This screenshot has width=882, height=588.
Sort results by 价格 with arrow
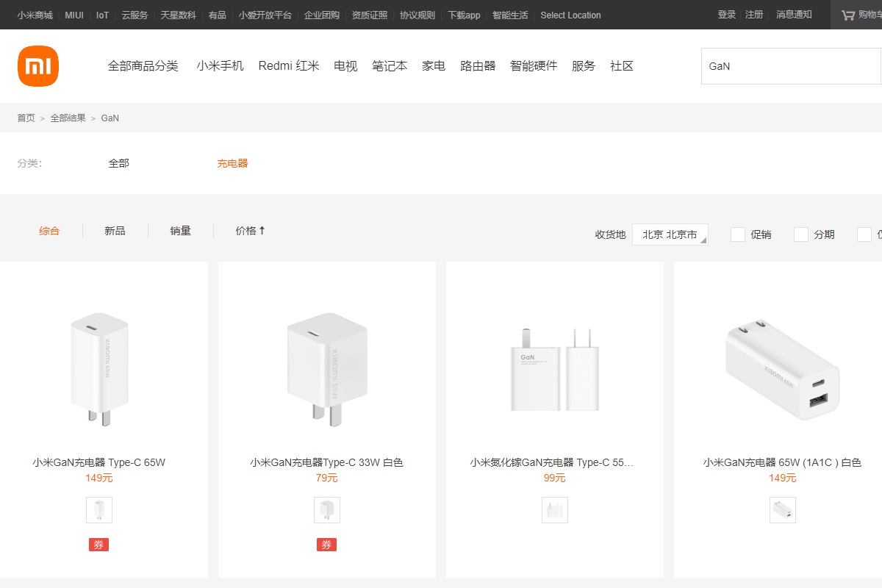[250, 231]
